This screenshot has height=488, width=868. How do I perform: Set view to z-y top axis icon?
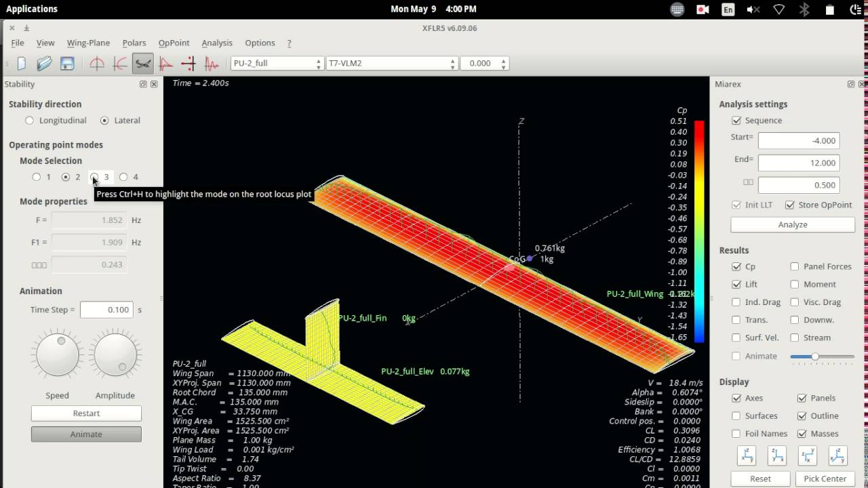pyautogui.click(x=808, y=455)
